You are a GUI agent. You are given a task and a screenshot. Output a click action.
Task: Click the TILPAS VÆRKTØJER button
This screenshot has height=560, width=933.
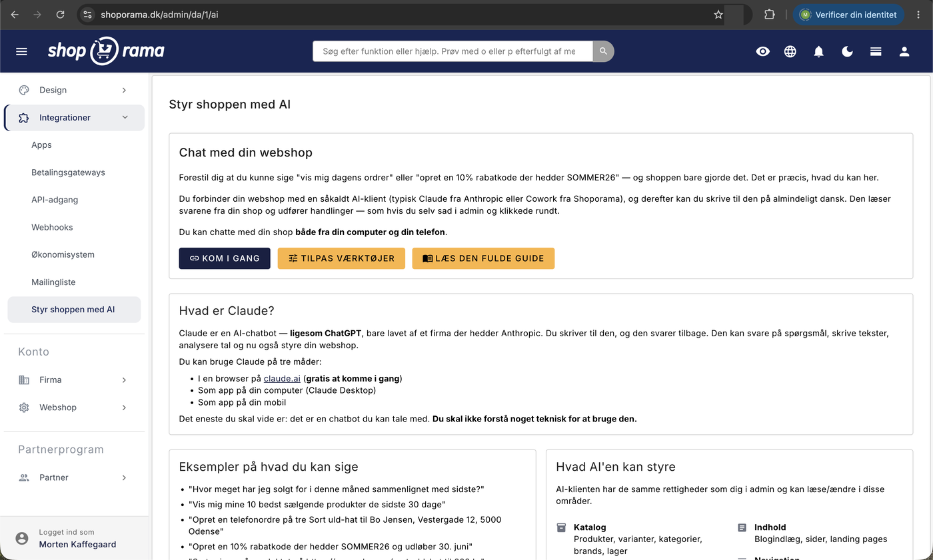(341, 258)
